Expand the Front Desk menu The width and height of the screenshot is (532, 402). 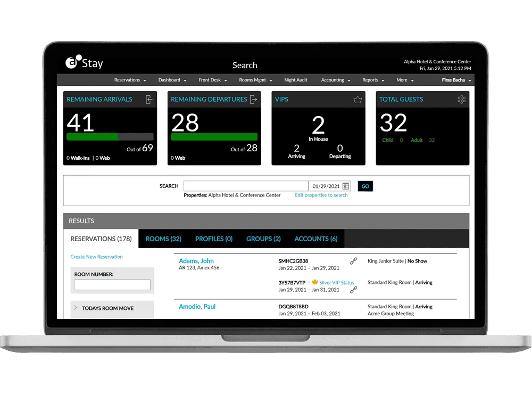213,80
